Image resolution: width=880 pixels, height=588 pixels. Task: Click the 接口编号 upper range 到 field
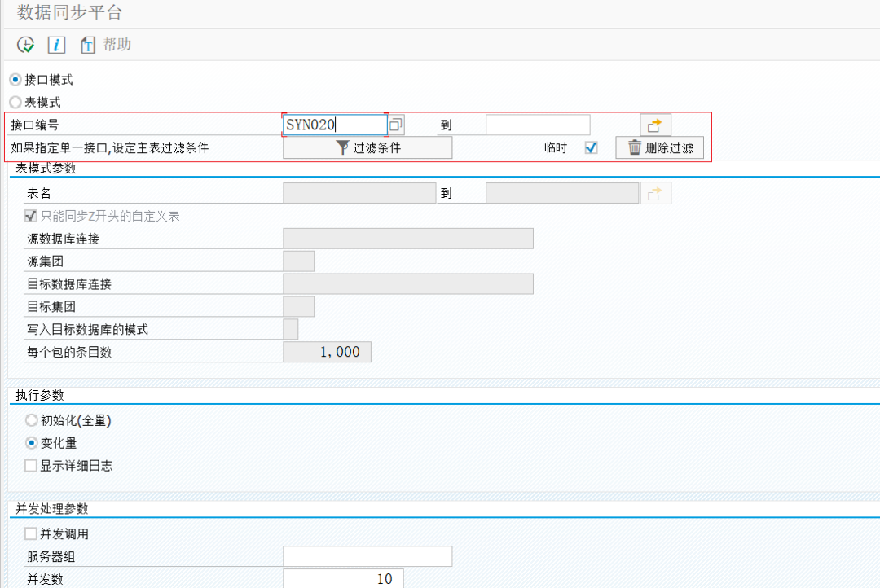(538, 125)
